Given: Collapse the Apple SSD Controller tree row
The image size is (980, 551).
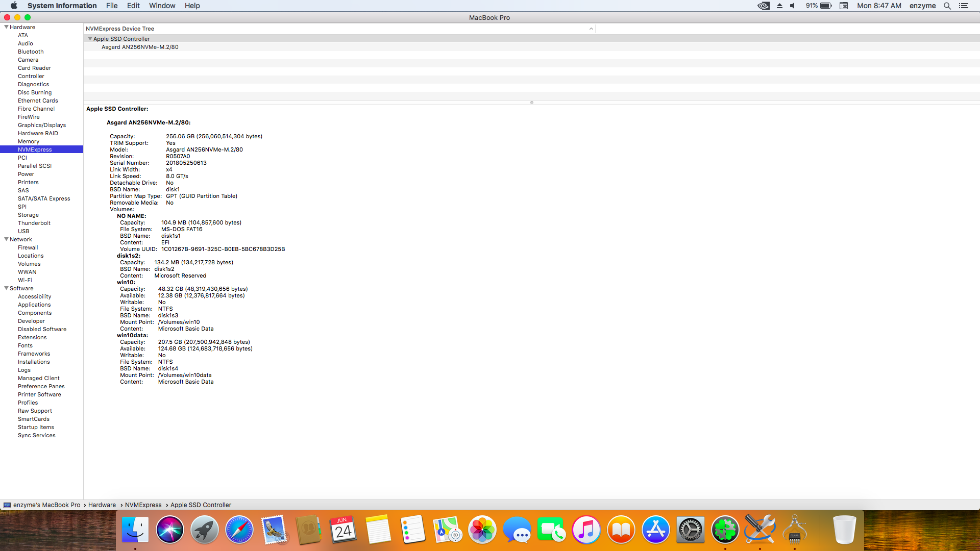Looking at the screenshot, I should coord(90,39).
